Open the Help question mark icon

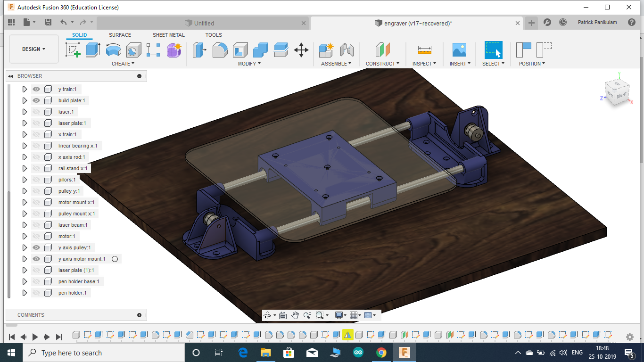[632, 22]
